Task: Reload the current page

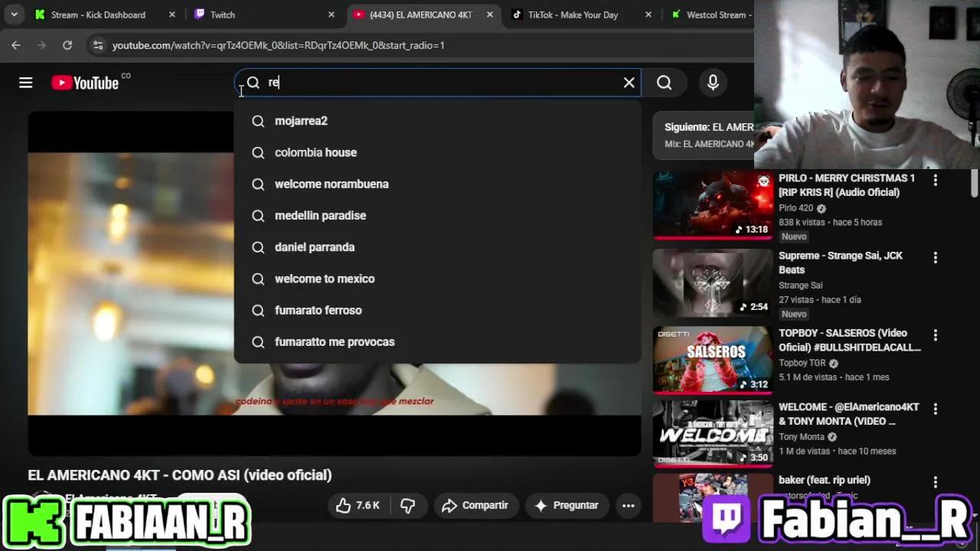Action: [x=67, y=45]
